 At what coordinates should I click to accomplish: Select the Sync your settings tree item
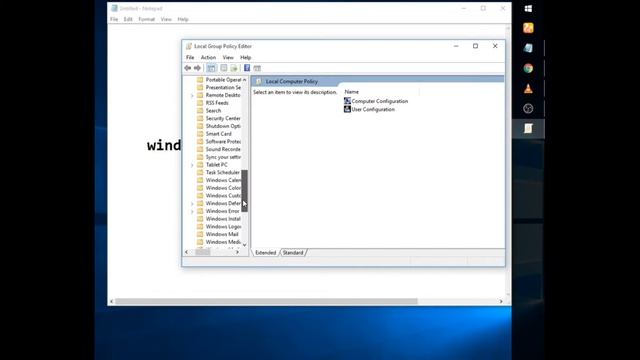click(223, 157)
